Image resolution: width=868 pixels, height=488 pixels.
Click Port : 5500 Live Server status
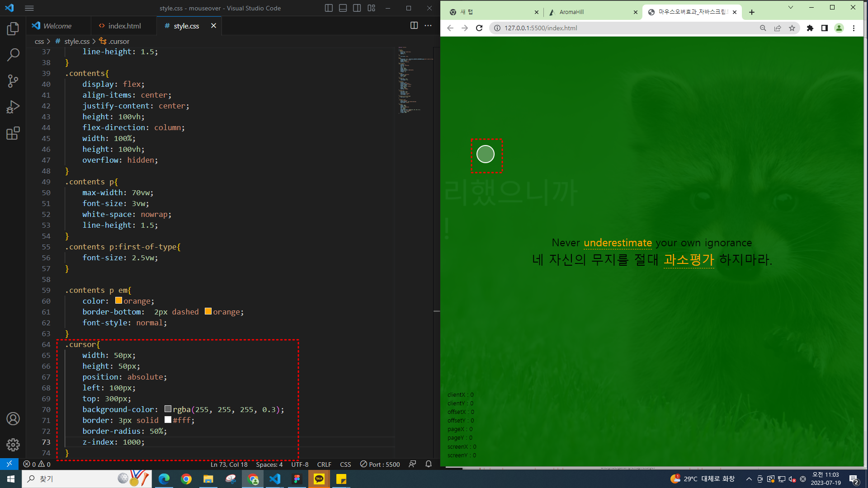coord(380,464)
